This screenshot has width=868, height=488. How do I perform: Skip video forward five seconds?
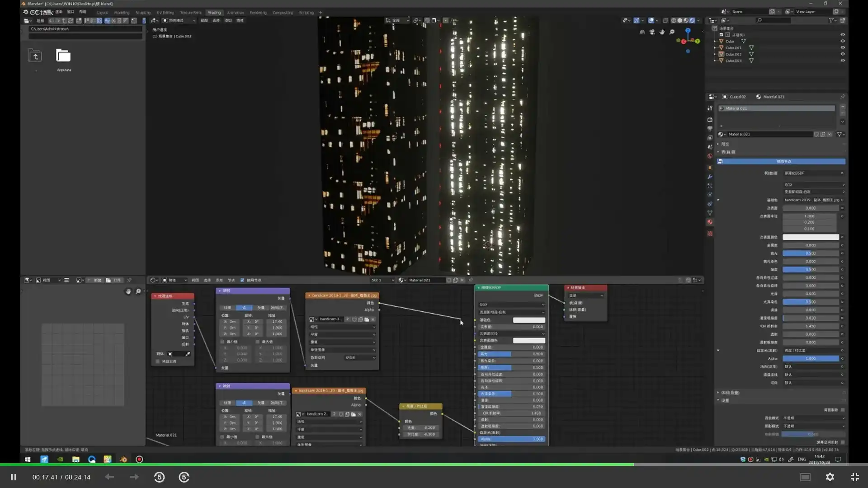[x=184, y=477]
